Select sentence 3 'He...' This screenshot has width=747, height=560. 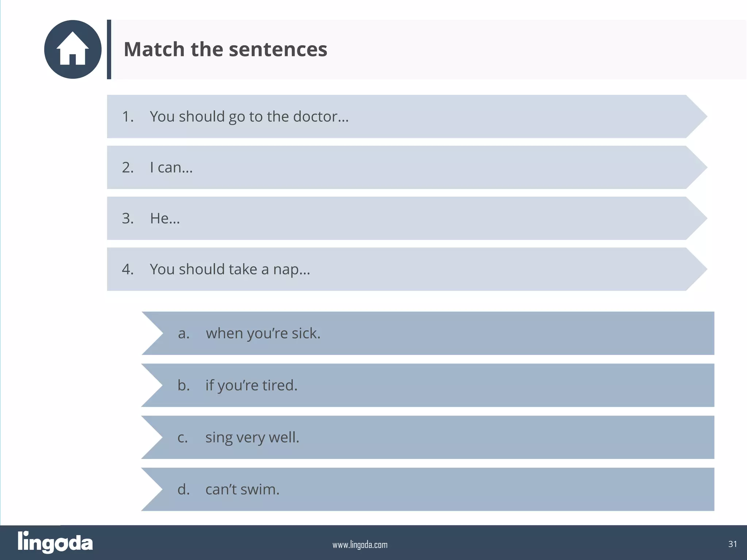pyautogui.click(x=407, y=218)
